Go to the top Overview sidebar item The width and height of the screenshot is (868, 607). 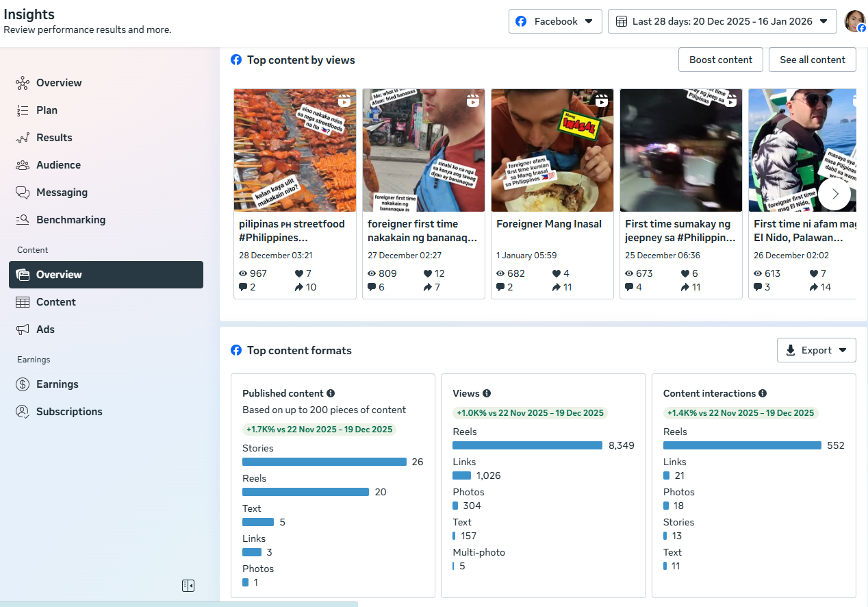coord(106,83)
